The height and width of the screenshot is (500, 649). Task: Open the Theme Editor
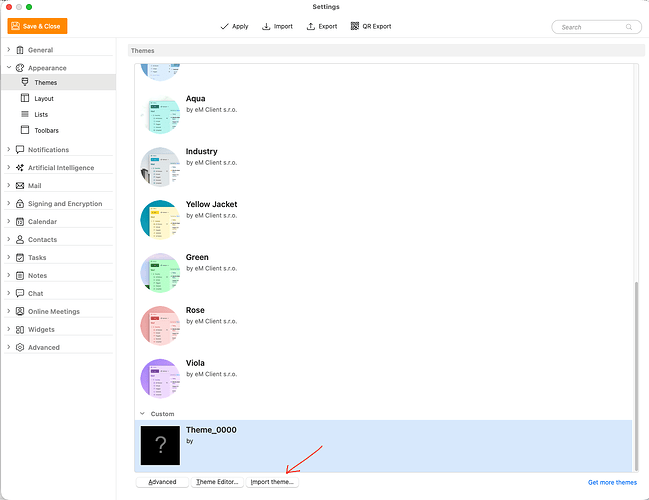click(x=217, y=482)
